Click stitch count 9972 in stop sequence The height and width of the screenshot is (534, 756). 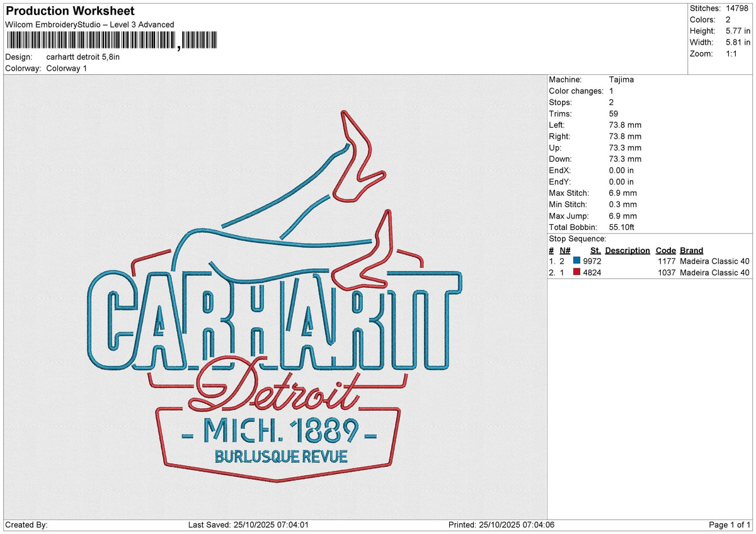593,261
